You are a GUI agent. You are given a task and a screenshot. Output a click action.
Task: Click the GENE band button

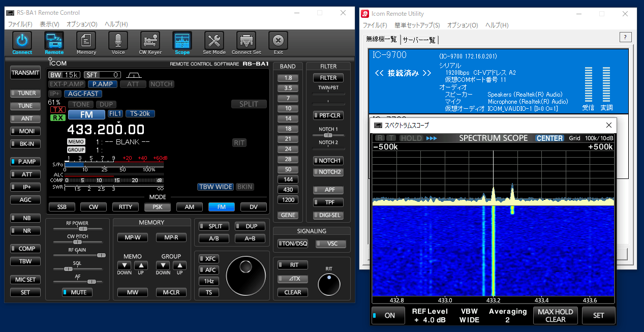click(x=288, y=215)
